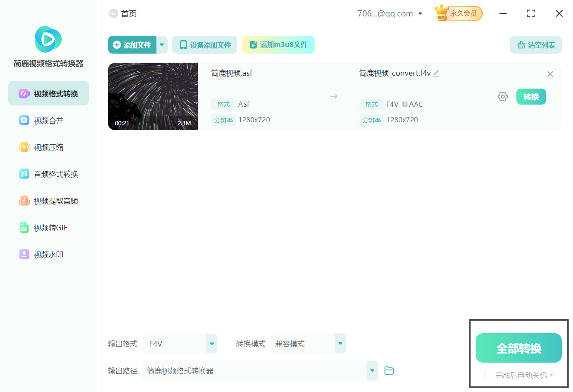Expand the 添加文件 dropdown arrow
Screen dimensions: 573x392
click(x=162, y=45)
